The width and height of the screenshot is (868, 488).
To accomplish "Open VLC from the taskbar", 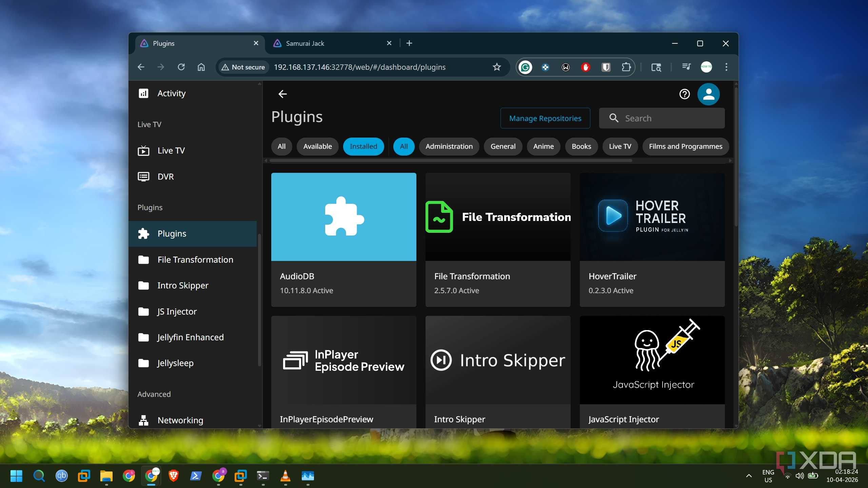I will tap(285, 476).
